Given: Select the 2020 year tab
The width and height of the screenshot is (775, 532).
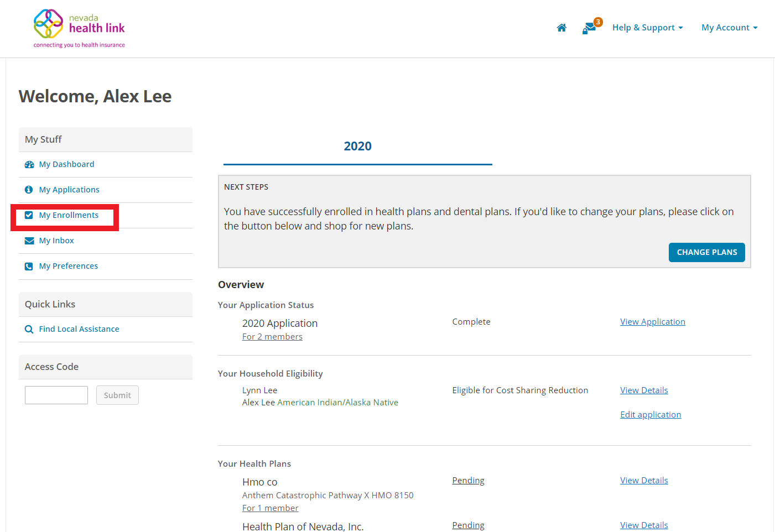Looking at the screenshot, I should (357, 147).
